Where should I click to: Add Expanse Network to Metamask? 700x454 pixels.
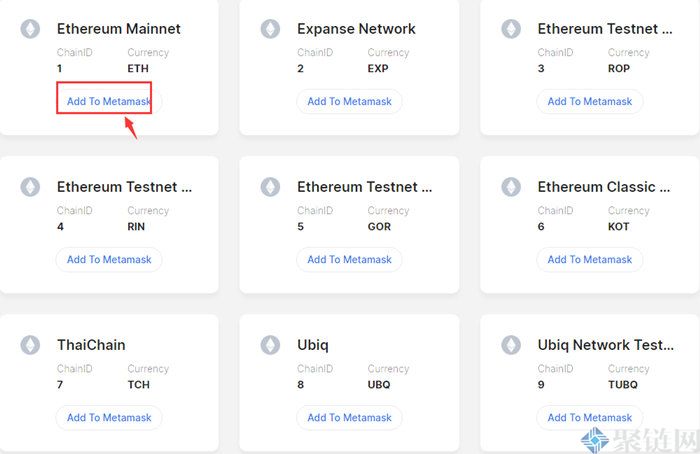click(x=349, y=101)
